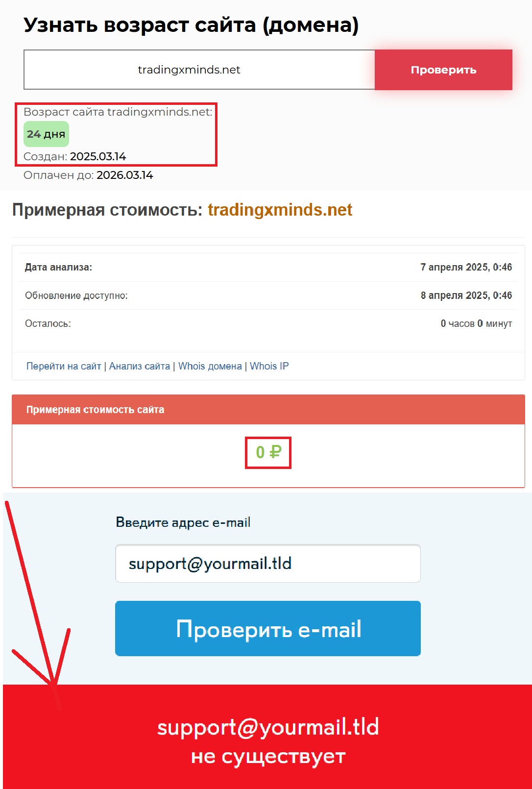Screen dimensions: 532x789
Task: Click the blue Проверить e-mail button
Action: point(268,629)
